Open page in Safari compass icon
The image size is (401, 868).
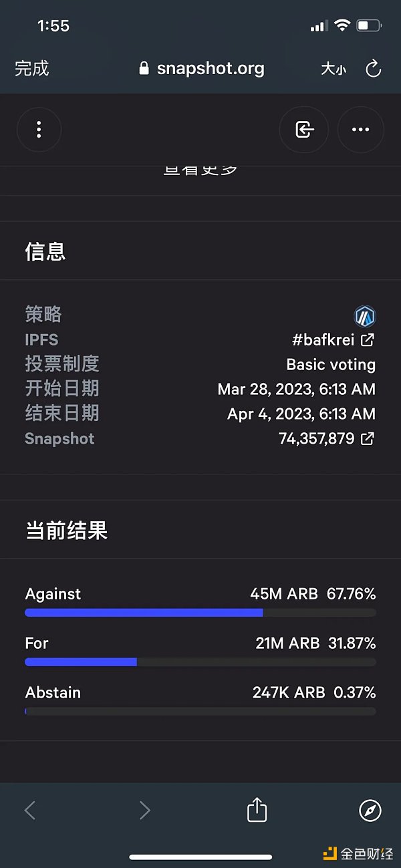370,811
